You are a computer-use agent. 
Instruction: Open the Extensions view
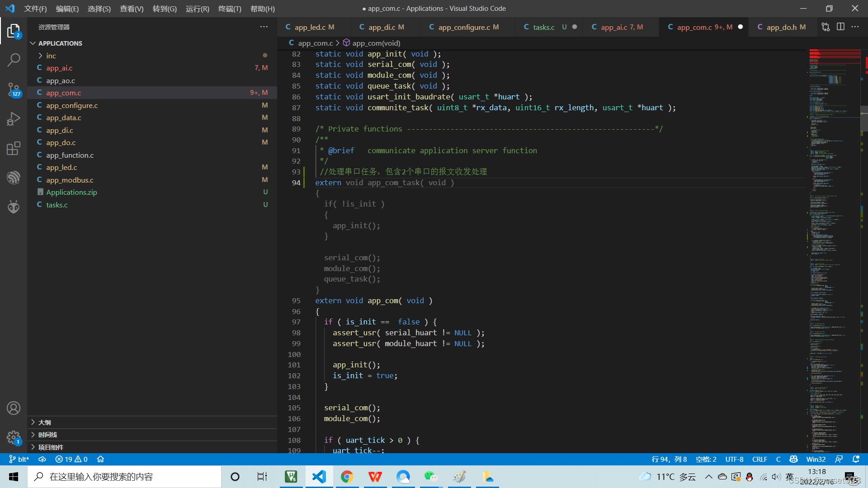coord(14,148)
